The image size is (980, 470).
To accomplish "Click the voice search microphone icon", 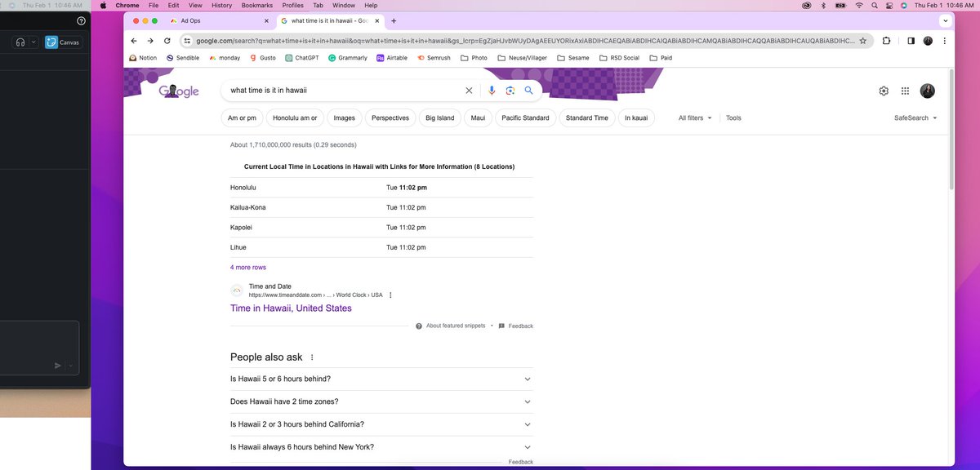I will coord(491,91).
